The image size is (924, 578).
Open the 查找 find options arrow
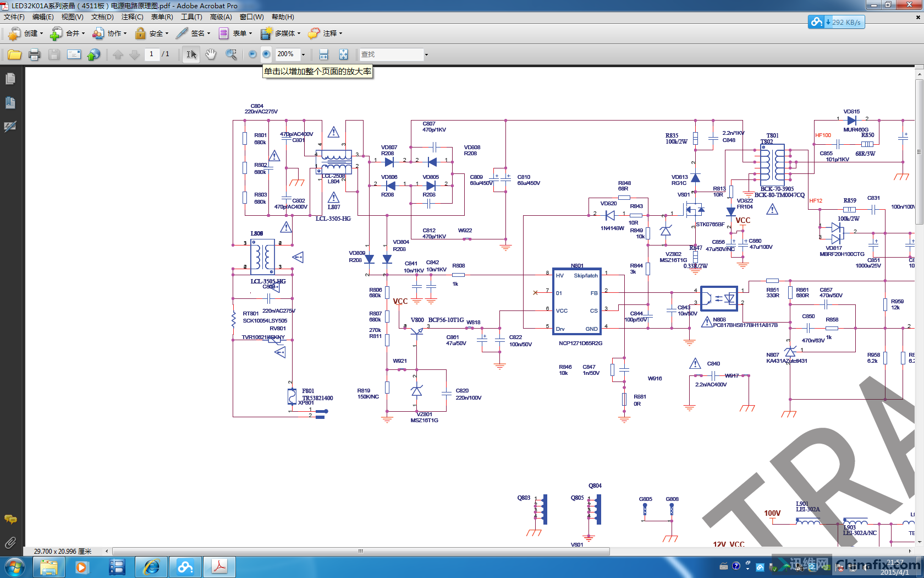point(426,54)
